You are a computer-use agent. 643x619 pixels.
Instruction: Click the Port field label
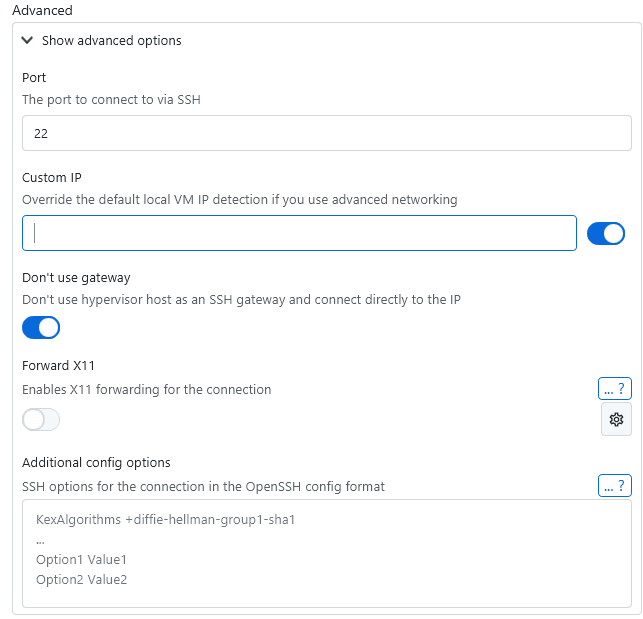[x=34, y=77]
